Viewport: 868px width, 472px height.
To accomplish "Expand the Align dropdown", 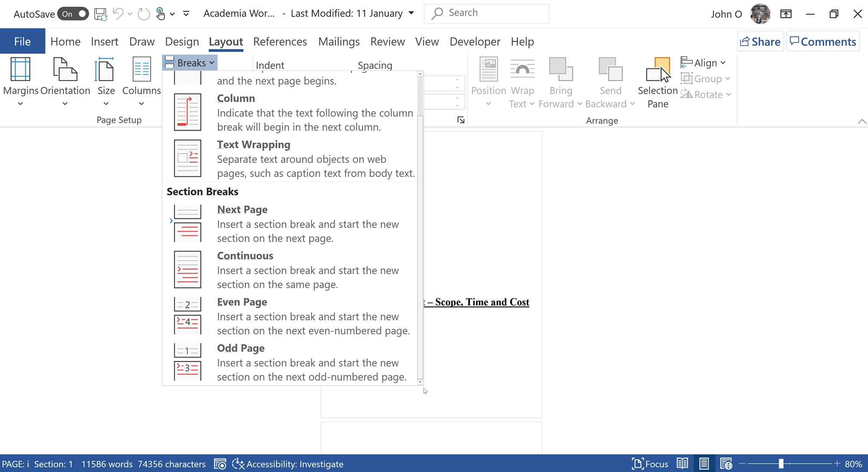I will click(704, 62).
